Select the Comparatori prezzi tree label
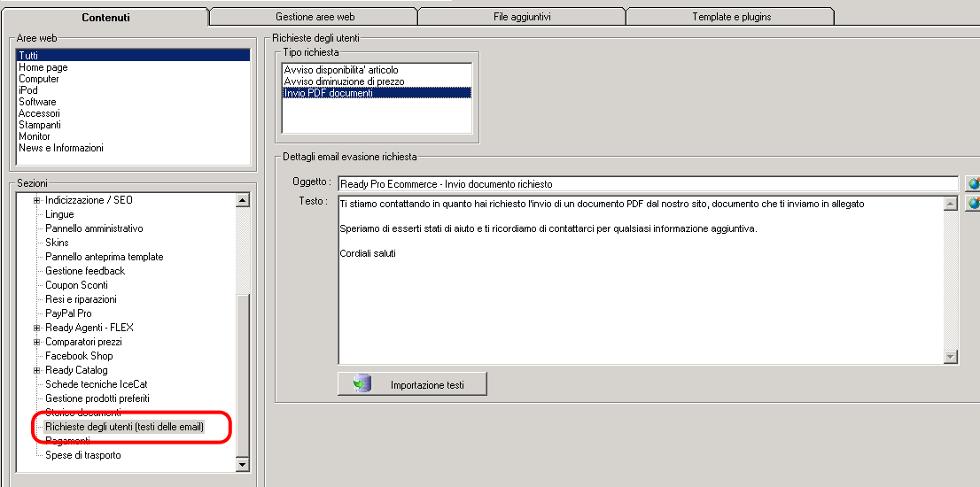The image size is (980, 487). (x=84, y=342)
